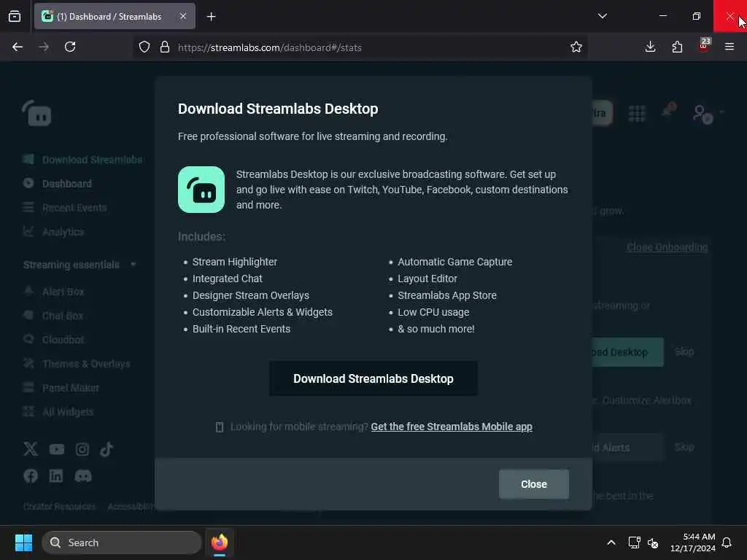
Task: Click the Firefox icon in taskbar
Action: tap(220, 542)
